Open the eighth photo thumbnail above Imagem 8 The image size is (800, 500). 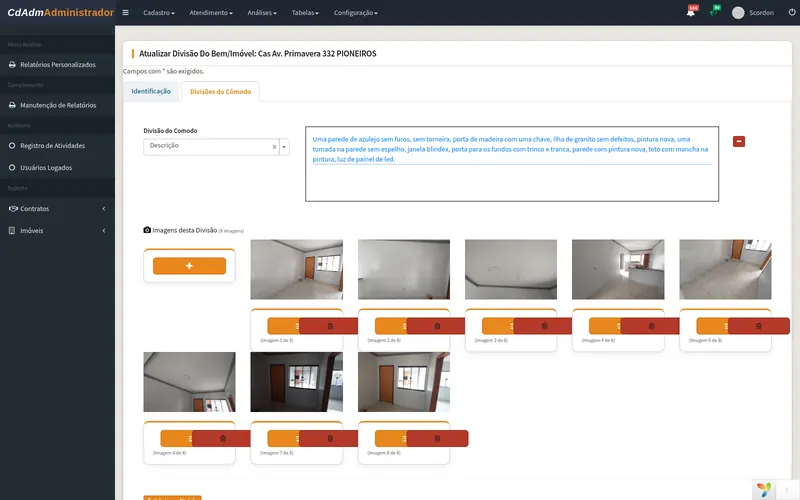tap(404, 382)
